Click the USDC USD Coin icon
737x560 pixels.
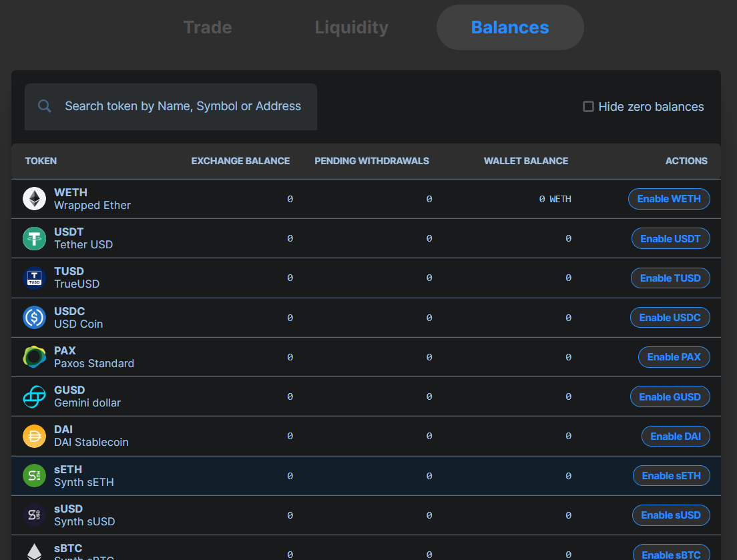pos(34,318)
